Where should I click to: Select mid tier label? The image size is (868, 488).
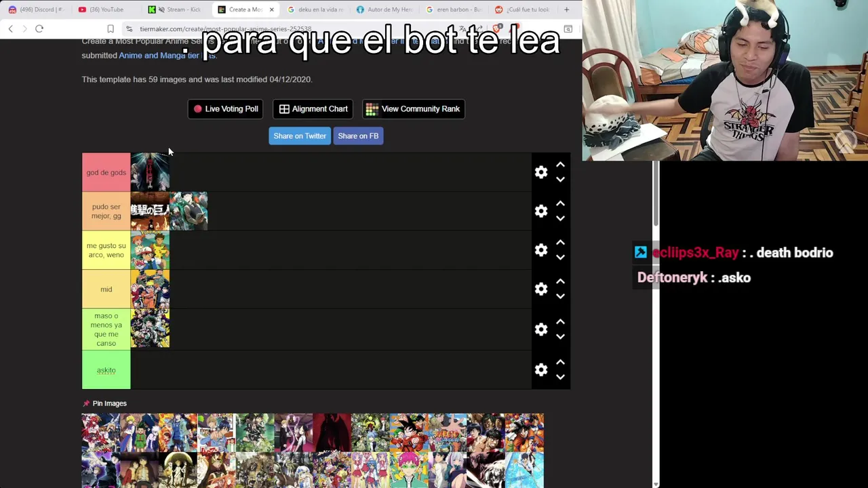tap(106, 289)
